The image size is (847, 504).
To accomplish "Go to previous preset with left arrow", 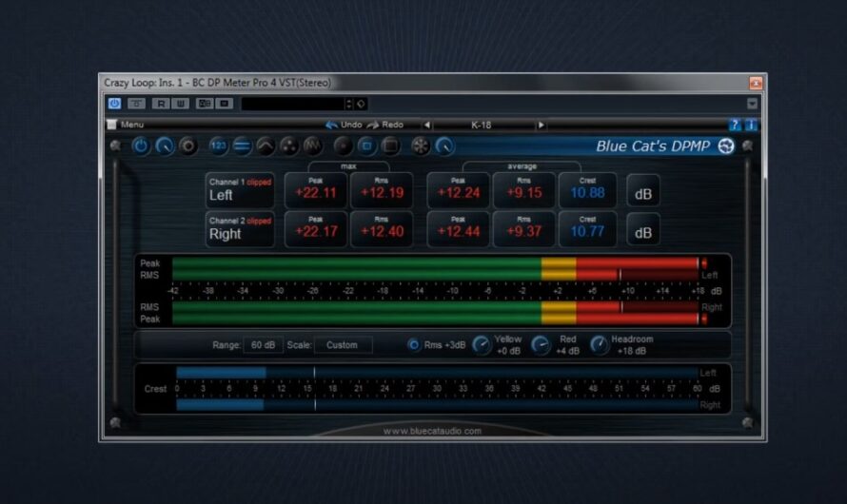I will click(x=426, y=125).
